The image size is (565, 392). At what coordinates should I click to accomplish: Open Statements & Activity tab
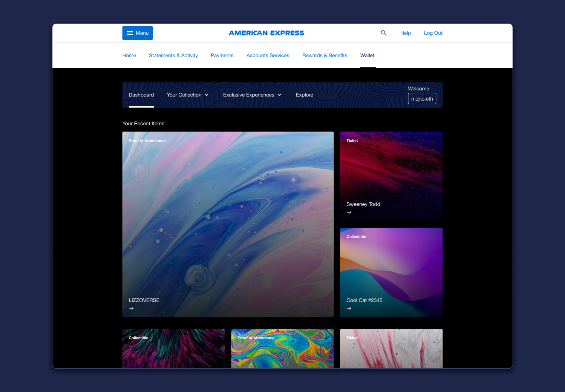[173, 55]
